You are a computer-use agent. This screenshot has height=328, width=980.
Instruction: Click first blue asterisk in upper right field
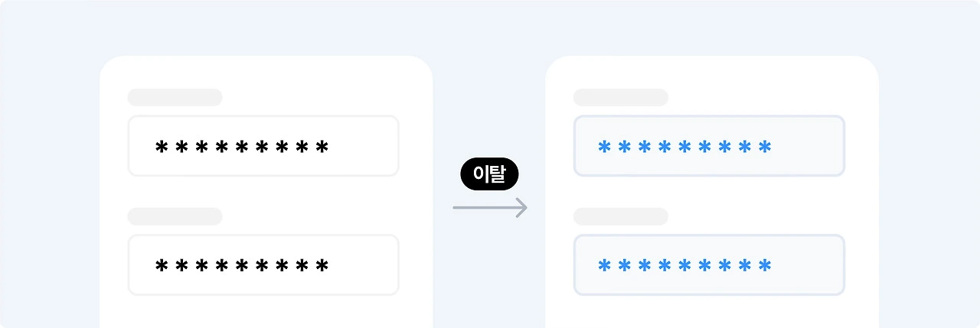coord(604,146)
